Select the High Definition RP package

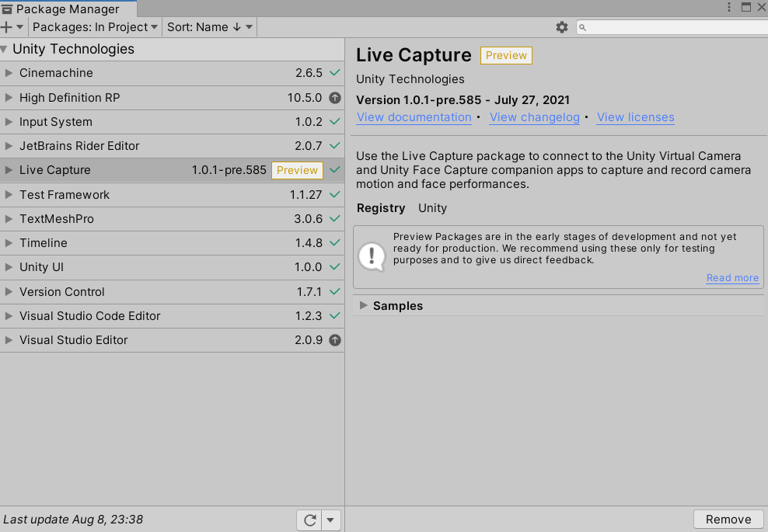click(x=172, y=98)
